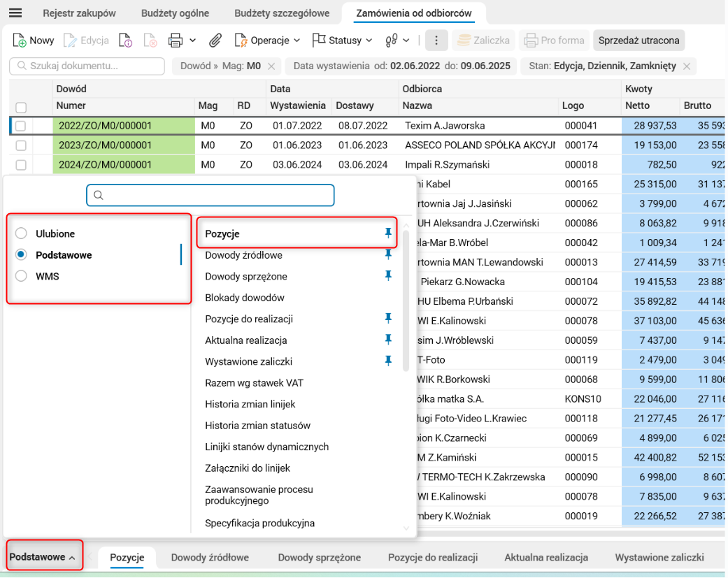Viewport: 728px width, 578px height.
Task: Click the printer icon
Action: click(175, 41)
